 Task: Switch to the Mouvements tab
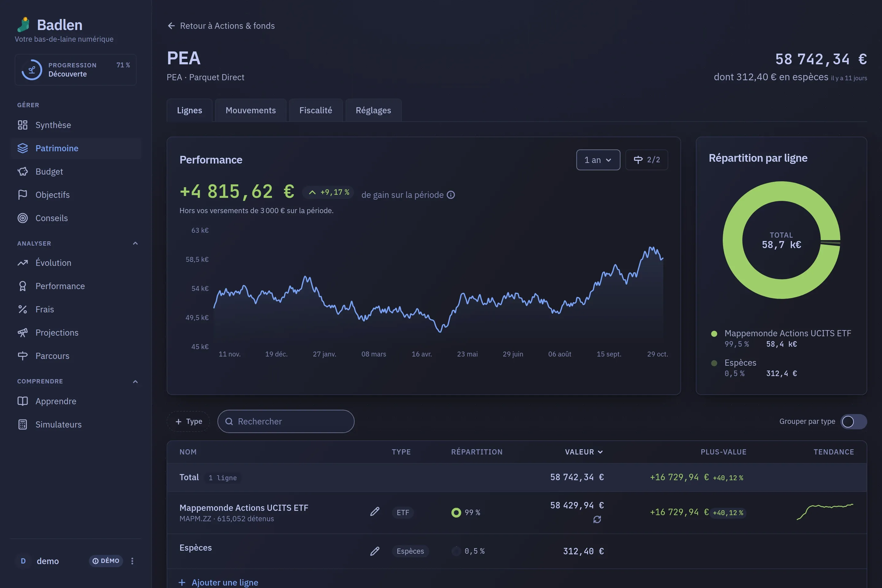(251, 110)
